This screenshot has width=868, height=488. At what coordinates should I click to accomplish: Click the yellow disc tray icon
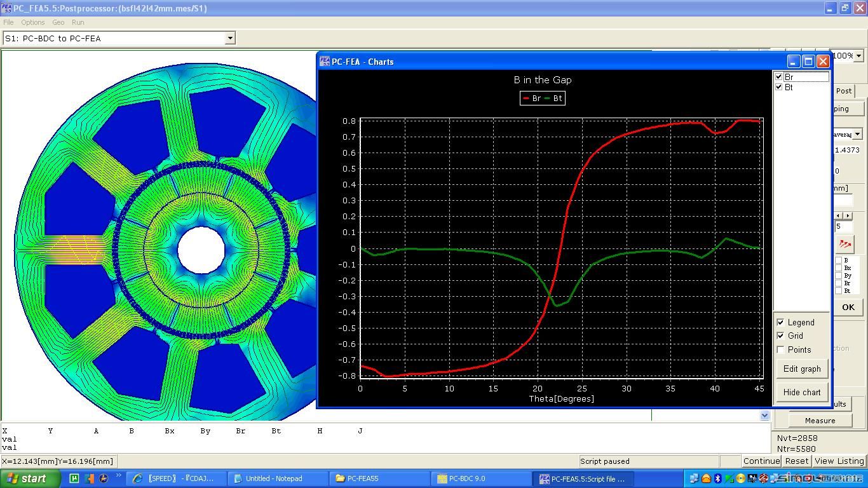(x=741, y=478)
